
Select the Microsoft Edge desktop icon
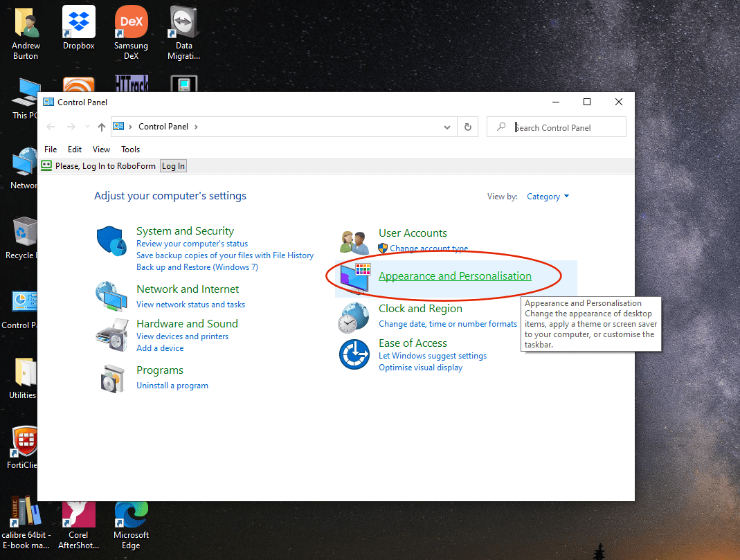point(132,525)
